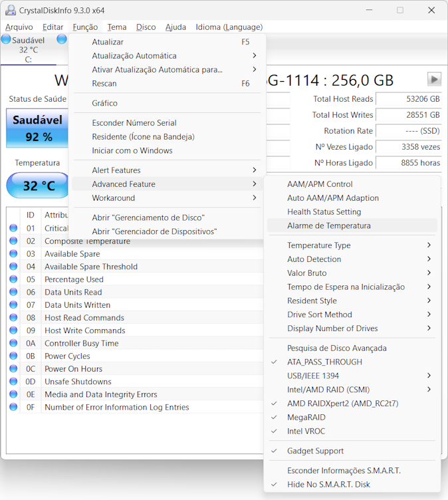This screenshot has width=448, height=500.
Task: Click the Total Host Reads value field
Action: tap(409, 99)
